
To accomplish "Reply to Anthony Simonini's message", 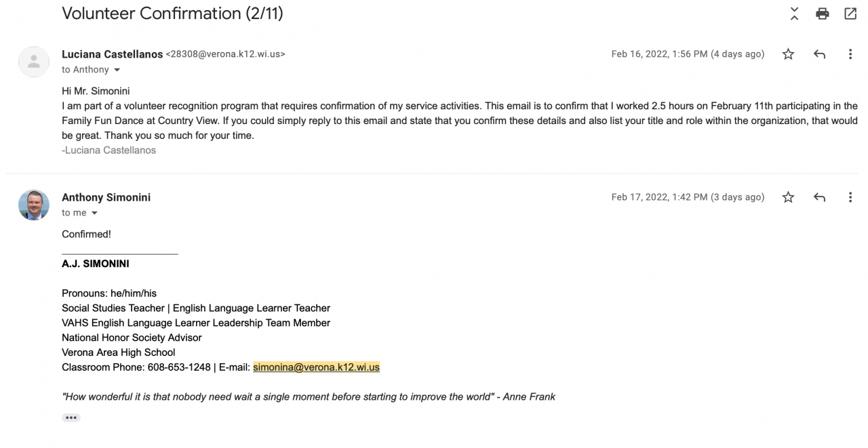I will coord(819,197).
